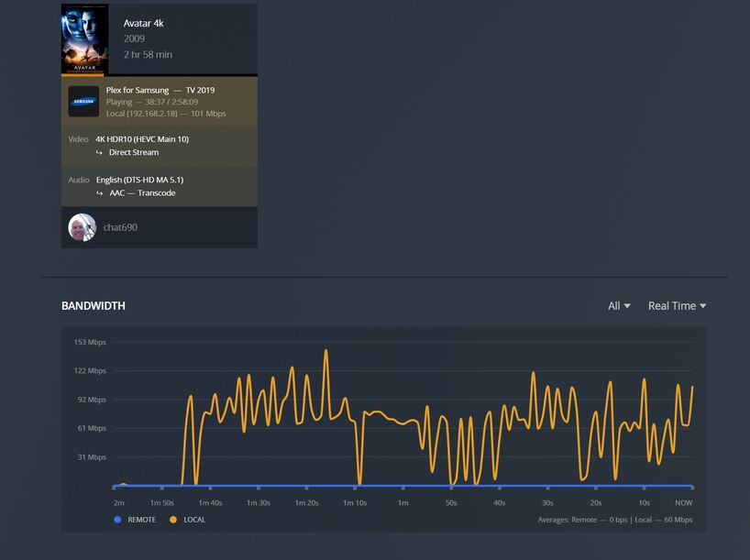
Task: Open the Avatar 4k title link
Action: 144,23
